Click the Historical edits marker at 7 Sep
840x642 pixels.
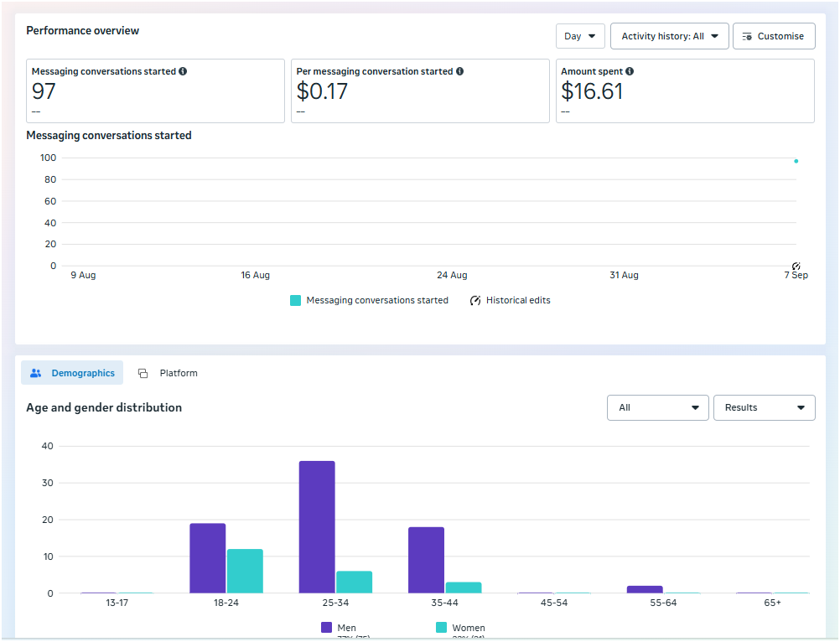(796, 266)
